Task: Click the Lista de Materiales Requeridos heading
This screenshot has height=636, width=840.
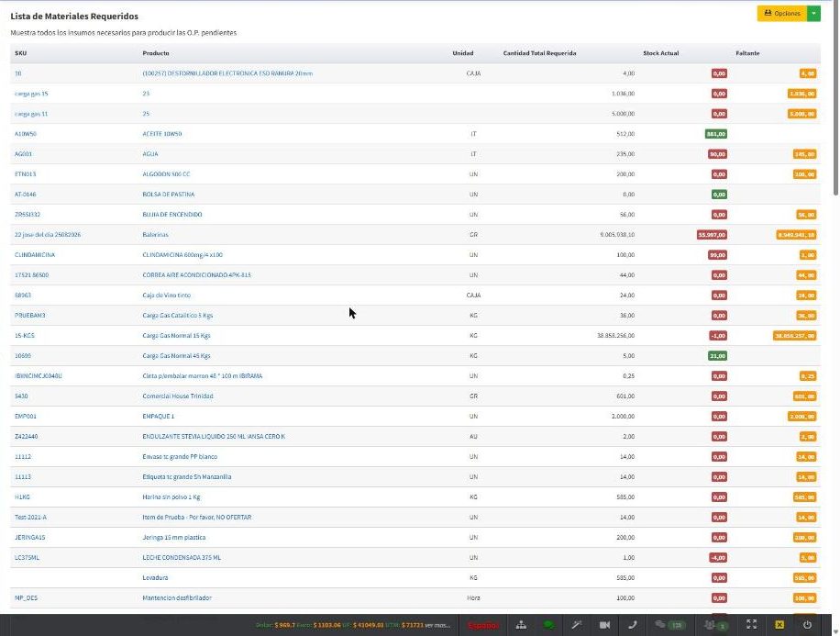Action: click(x=74, y=17)
